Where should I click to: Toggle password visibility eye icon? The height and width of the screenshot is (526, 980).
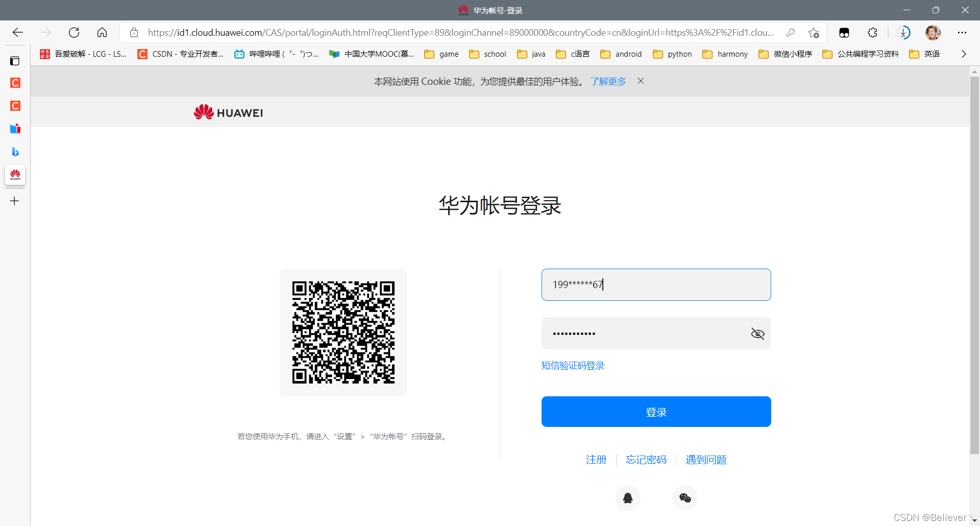coord(758,334)
